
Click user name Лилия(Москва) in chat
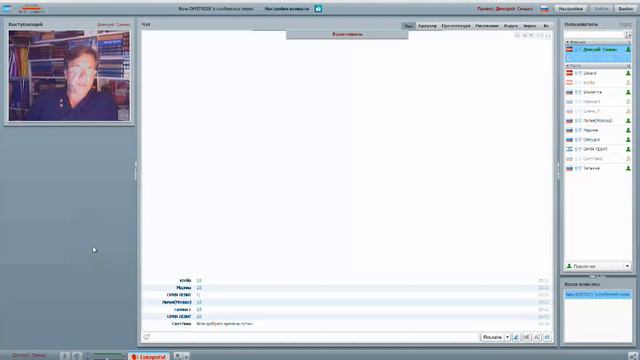[176, 302]
